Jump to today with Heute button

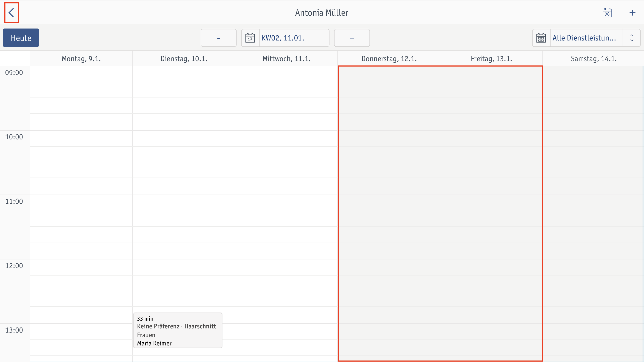pos(21,38)
